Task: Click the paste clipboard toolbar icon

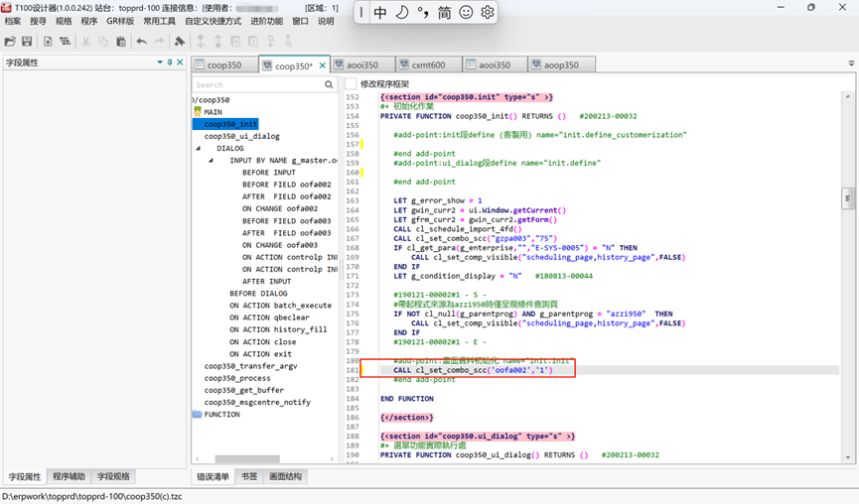Action: [x=121, y=42]
